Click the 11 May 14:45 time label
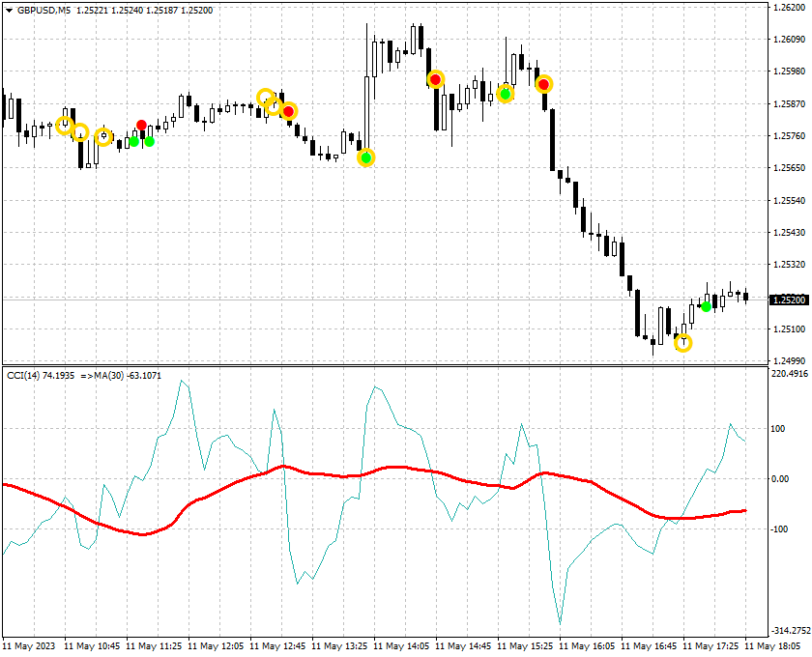The height and width of the screenshot is (657, 812). (x=463, y=646)
